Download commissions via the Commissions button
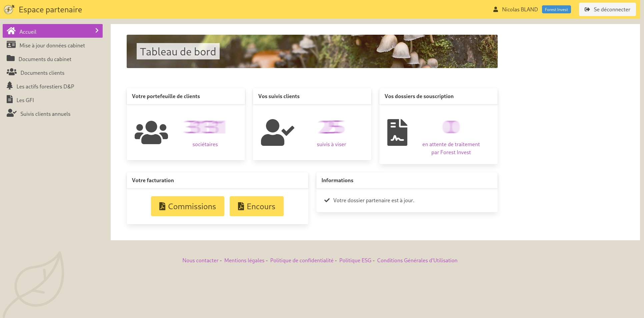The image size is (644, 318). pyautogui.click(x=187, y=206)
